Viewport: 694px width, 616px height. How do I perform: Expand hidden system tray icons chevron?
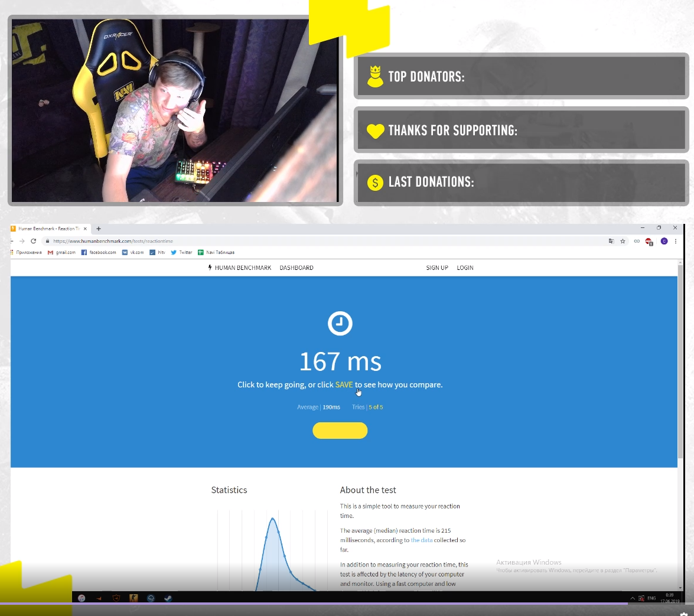pyautogui.click(x=633, y=598)
